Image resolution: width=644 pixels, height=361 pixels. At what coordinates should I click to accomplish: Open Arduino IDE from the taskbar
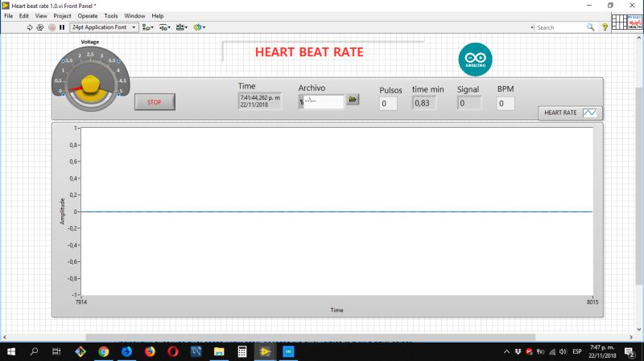tap(288, 351)
